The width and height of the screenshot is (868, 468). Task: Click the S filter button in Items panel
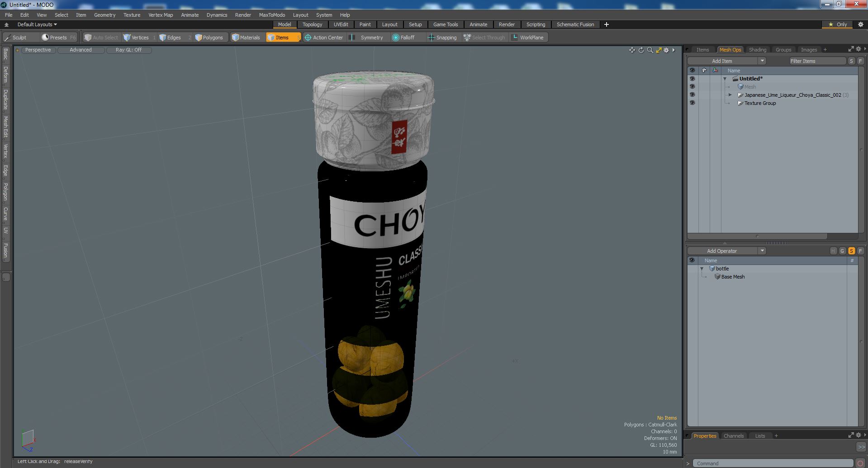(851, 61)
